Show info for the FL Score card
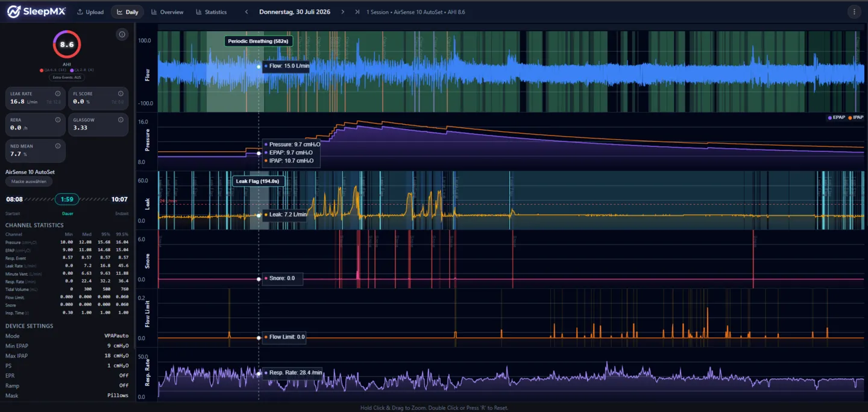This screenshot has height=412, width=868. (x=121, y=93)
